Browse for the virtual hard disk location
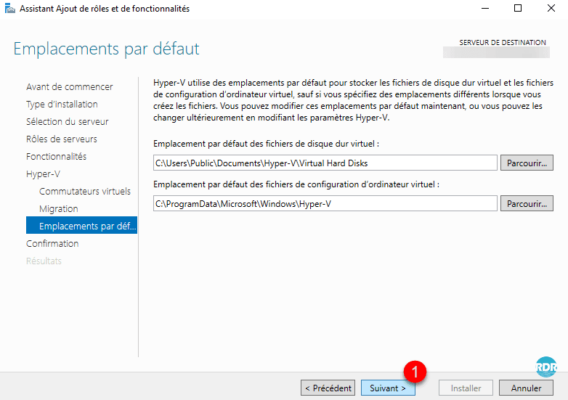The height and width of the screenshot is (400, 568). 527,163
